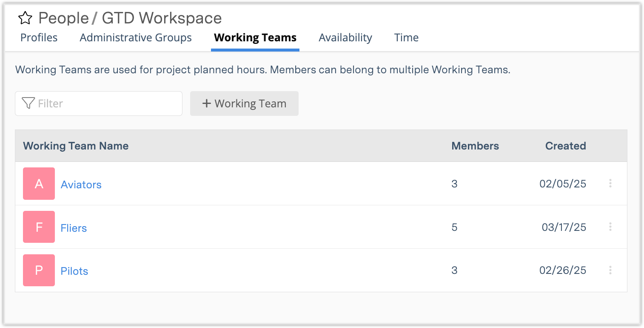Open the Administrative Groups tab

pos(136,37)
